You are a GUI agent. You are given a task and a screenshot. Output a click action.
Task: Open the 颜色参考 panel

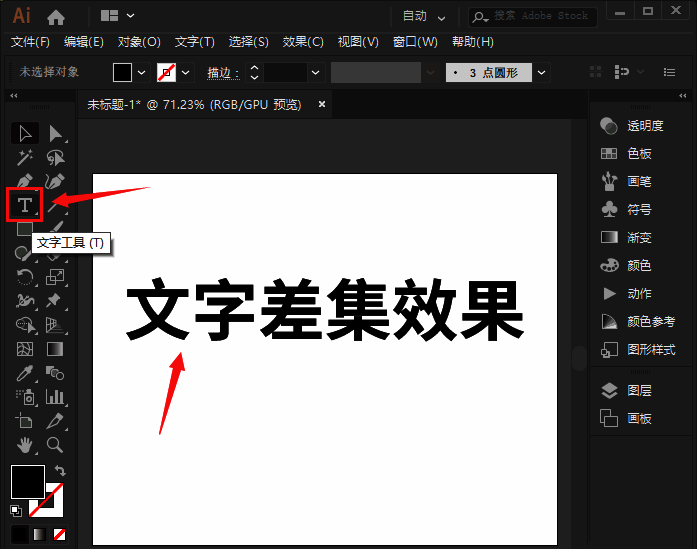pyautogui.click(x=638, y=321)
